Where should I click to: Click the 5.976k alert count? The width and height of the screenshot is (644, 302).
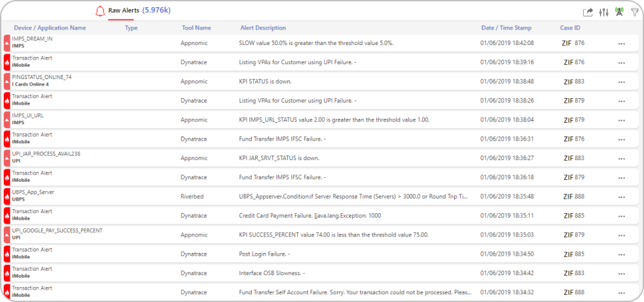pyautogui.click(x=156, y=10)
